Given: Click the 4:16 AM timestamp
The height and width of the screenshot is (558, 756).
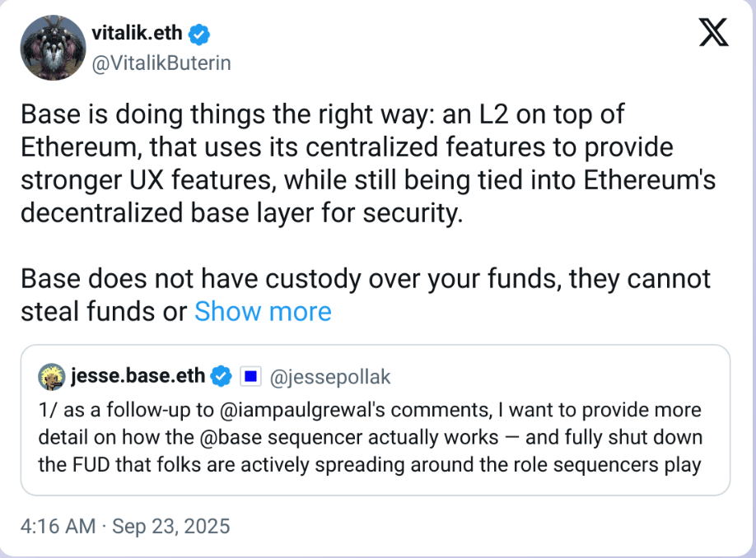Looking at the screenshot, I should click(56, 526).
